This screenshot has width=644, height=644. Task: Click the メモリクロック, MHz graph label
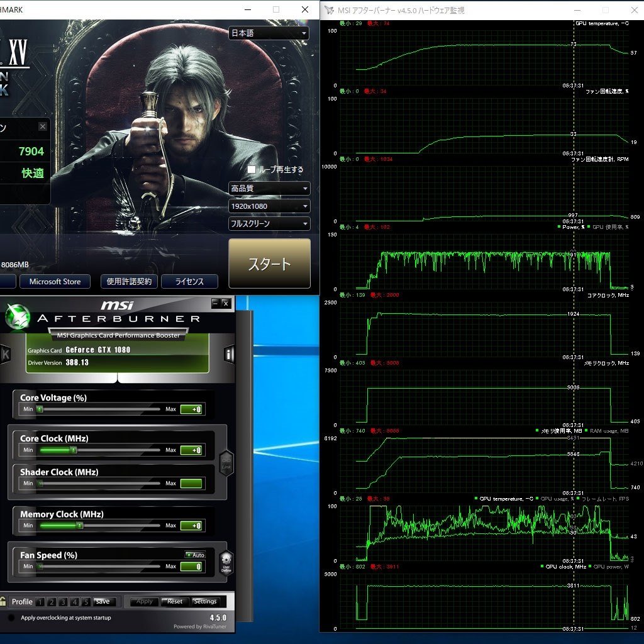(x=606, y=363)
